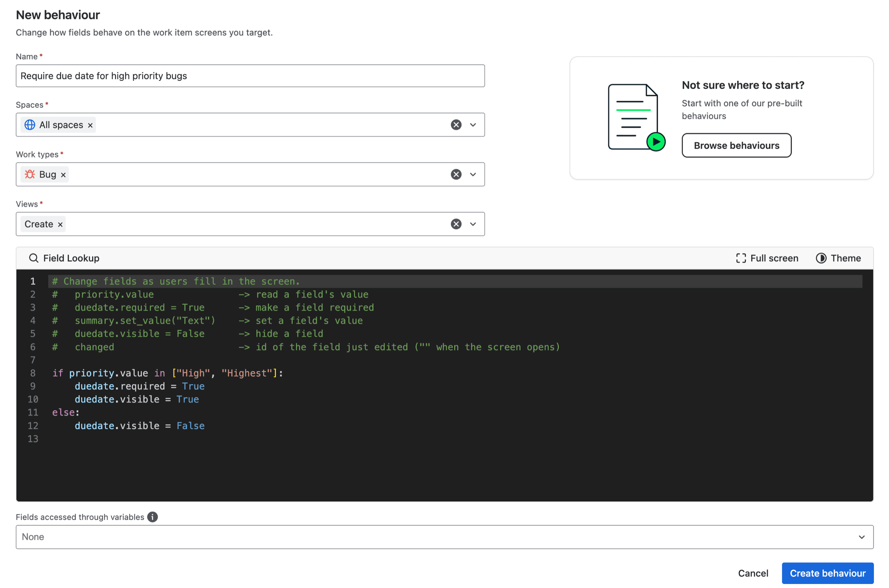The image size is (889, 588).
Task: Click line number 13 in the editor gutter
Action: [33, 439]
